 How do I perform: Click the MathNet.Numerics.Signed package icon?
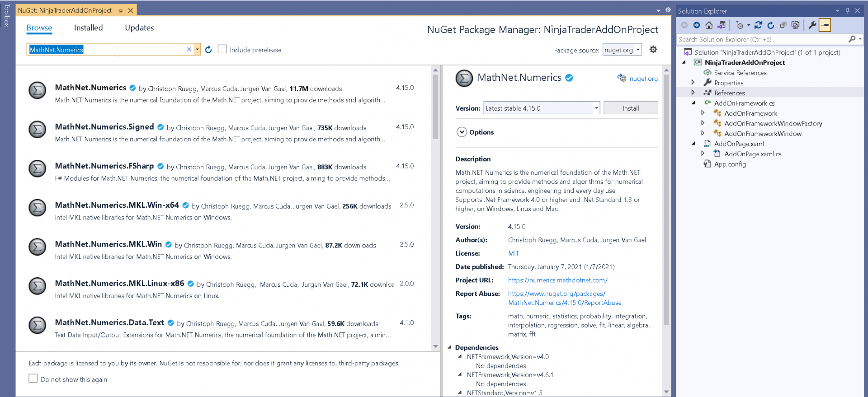[x=38, y=130]
